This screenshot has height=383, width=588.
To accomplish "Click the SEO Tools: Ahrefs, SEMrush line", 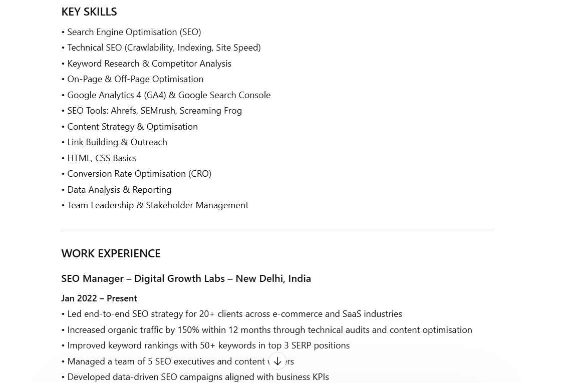I will click(x=154, y=111).
